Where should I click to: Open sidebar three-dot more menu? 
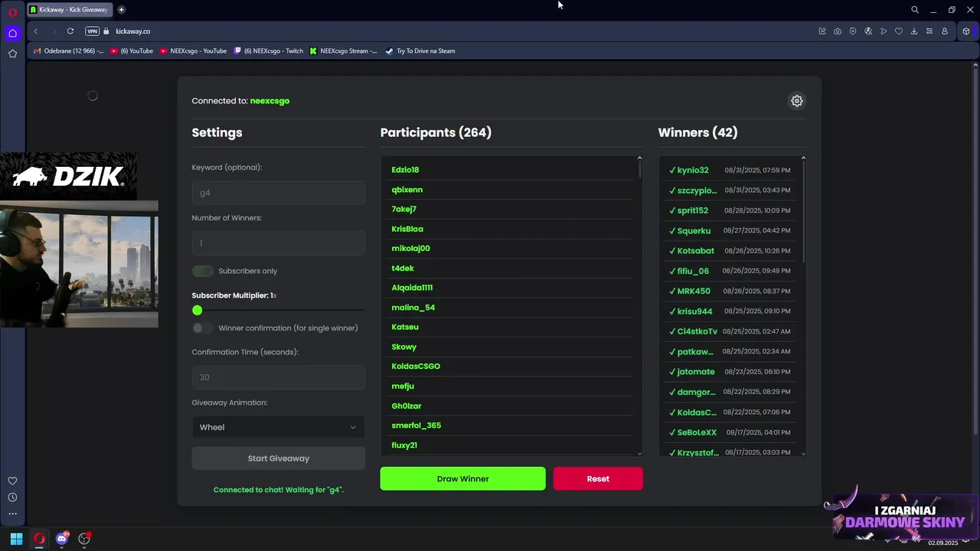[x=12, y=514]
